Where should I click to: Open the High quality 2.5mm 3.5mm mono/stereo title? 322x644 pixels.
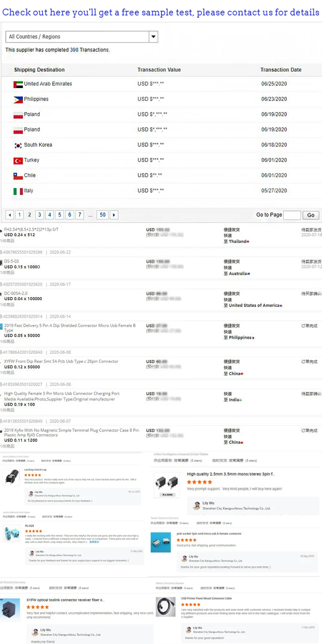pos(231,474)
